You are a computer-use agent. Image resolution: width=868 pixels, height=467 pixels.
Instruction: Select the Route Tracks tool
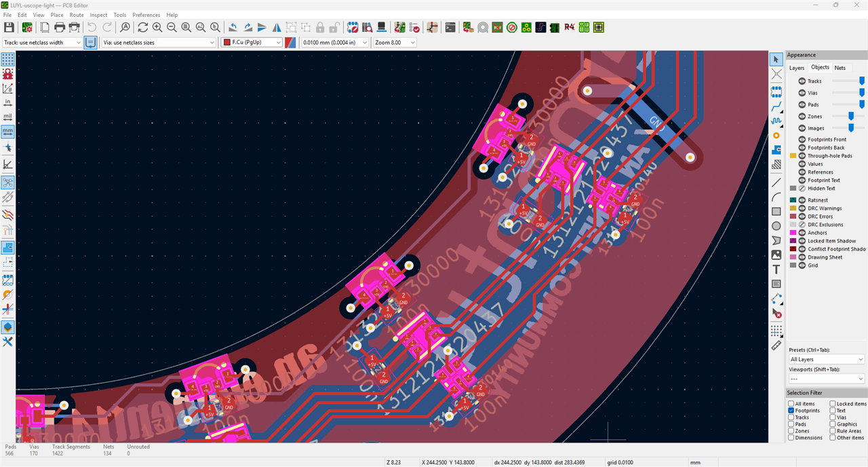tap(776, 107)
